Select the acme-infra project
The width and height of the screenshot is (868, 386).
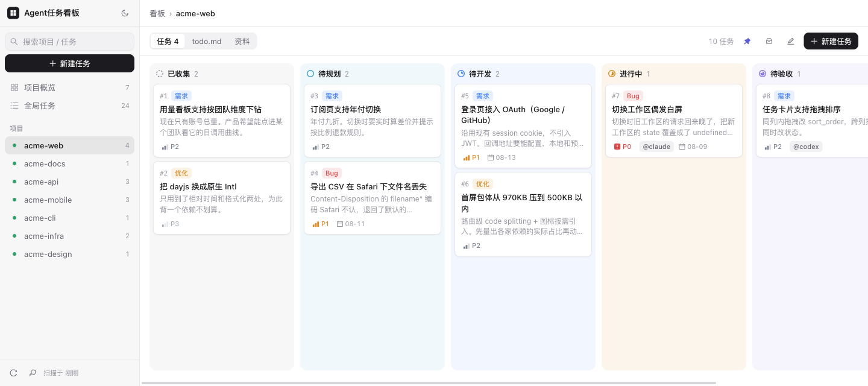pyautogui.click(x=70, y=236)
